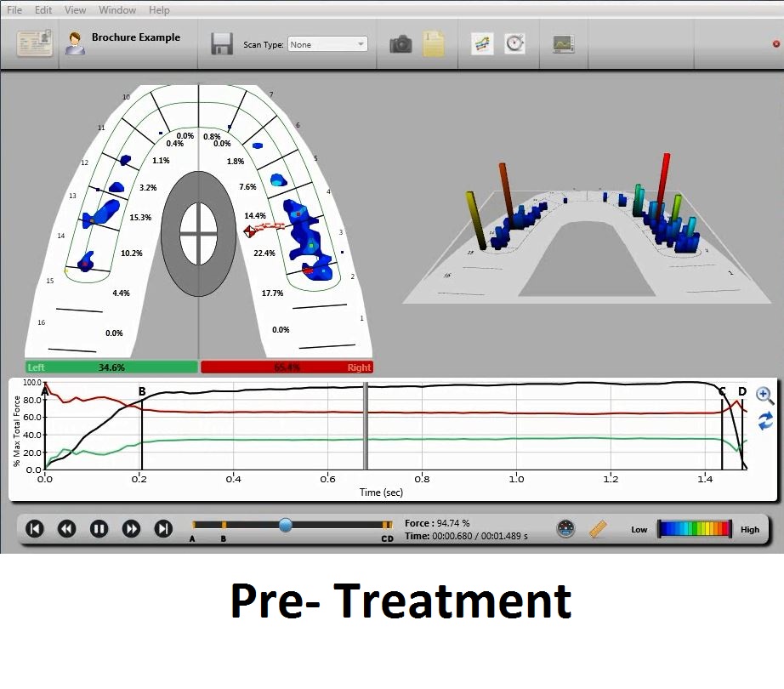This screenshot has width=784, height=689.
Task: Click the monitor display toolbar icon
Action: click(x=563, y=44)
